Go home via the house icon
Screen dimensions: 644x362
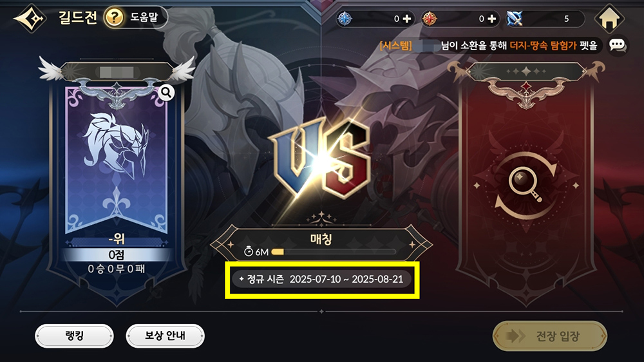[609, 19]
